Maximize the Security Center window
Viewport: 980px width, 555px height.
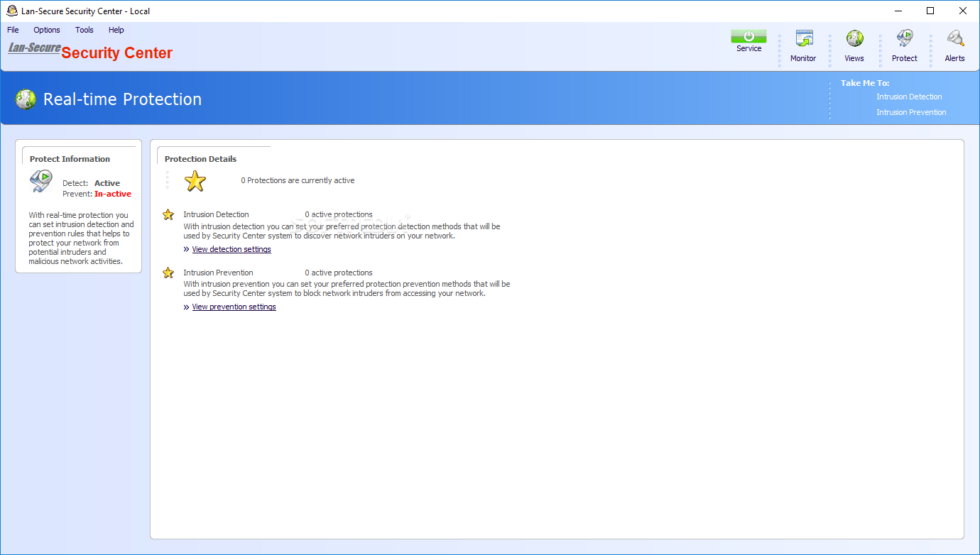point(930,11)
